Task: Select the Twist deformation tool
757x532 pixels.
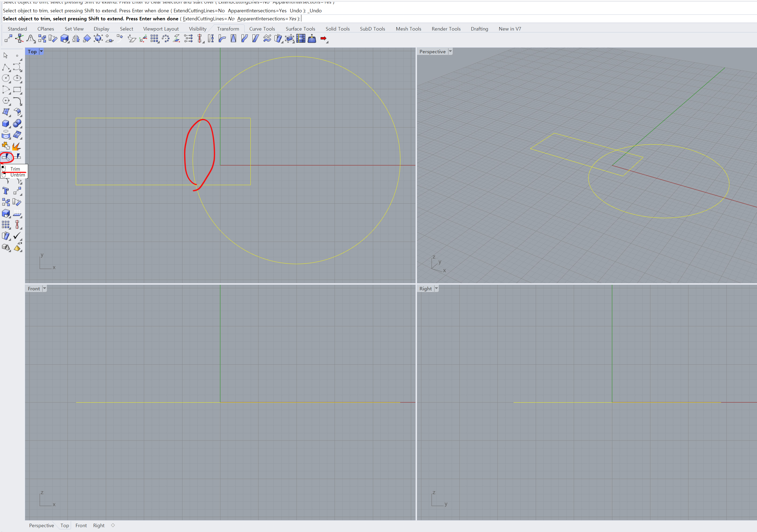Action: [211, 39]
